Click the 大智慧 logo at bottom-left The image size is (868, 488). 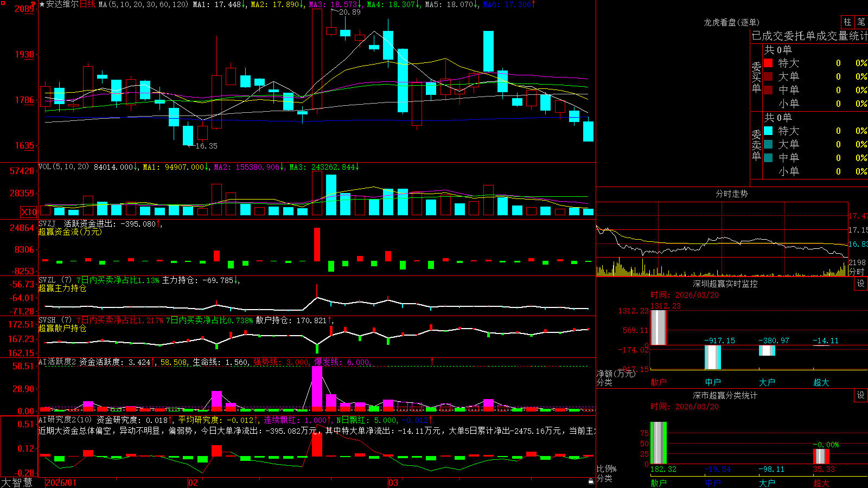pos(17,483)
